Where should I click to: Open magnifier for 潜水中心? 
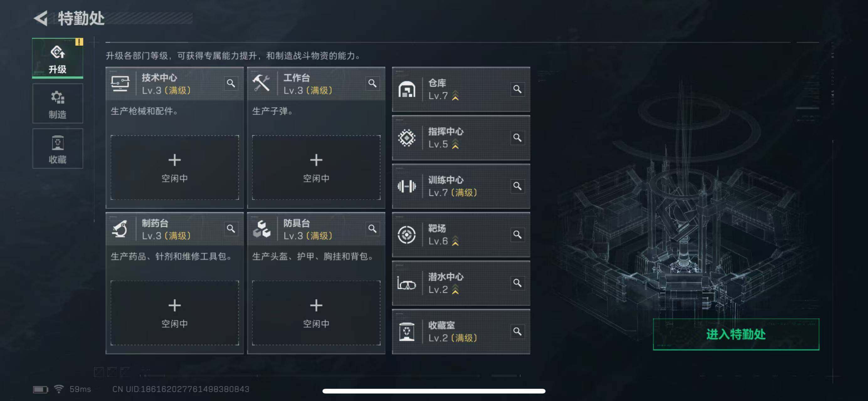(518, 283)
